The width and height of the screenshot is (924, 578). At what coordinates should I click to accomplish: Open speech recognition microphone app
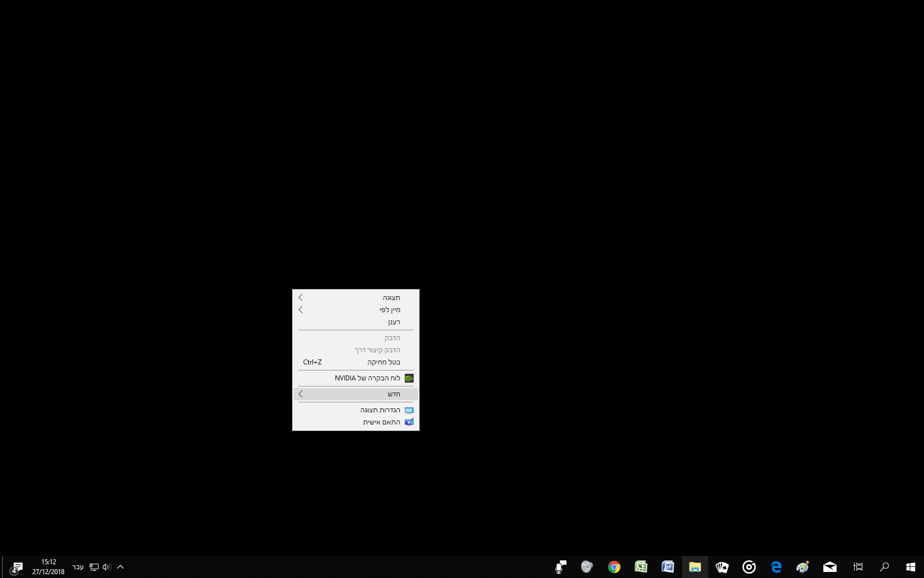[560, 567]
